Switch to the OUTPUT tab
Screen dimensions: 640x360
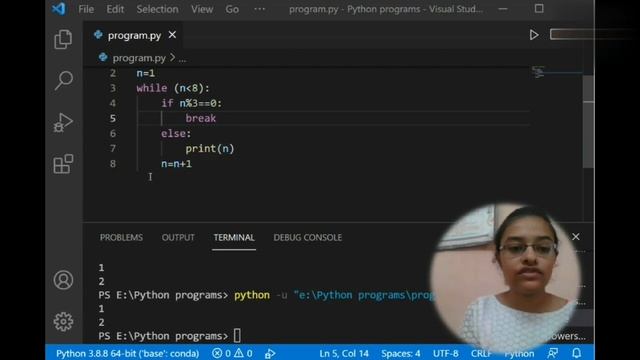178,238
